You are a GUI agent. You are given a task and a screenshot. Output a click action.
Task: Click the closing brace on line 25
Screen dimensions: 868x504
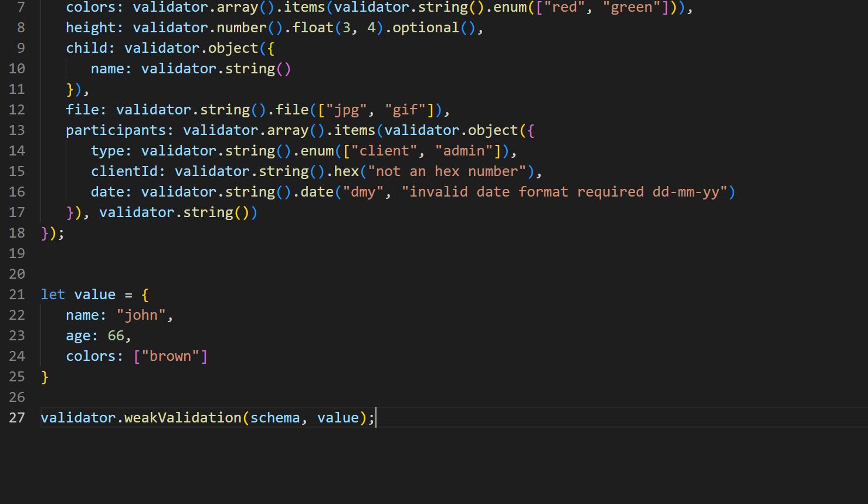(x=45, y=377)
